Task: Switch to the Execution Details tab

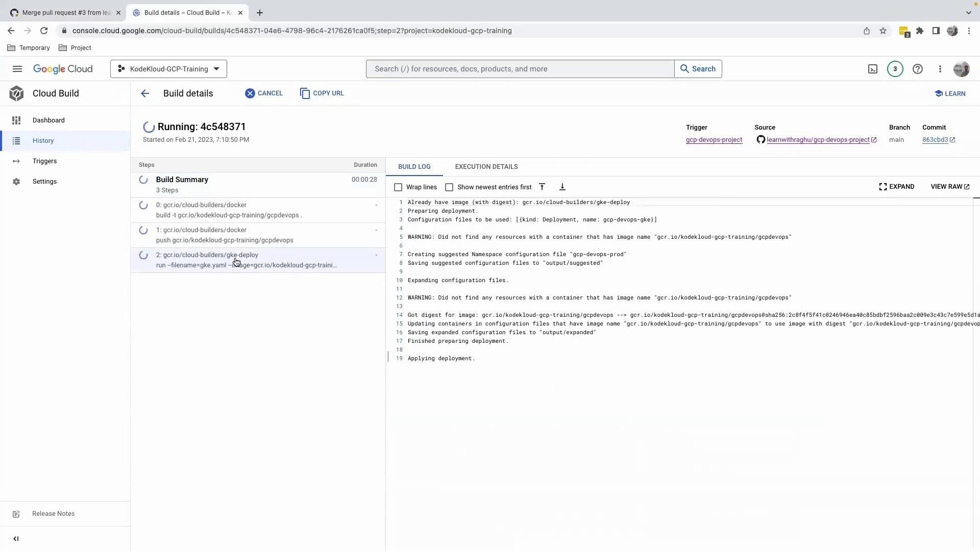Action: coord(486,167)
